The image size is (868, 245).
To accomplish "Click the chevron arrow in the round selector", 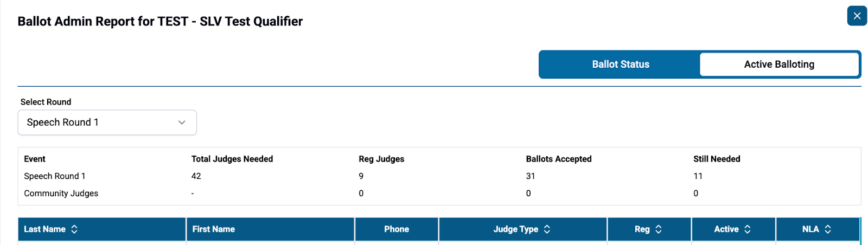I will (x=182, y=122).
